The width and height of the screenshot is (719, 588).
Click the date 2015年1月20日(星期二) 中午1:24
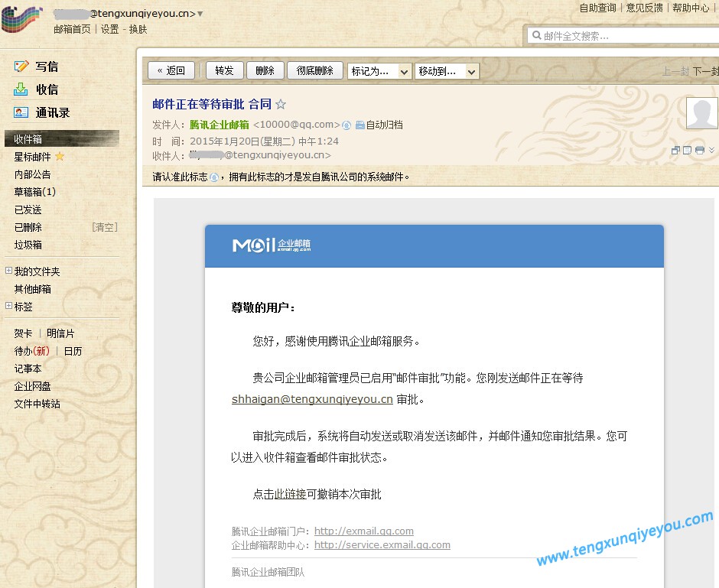coord(264,141)
